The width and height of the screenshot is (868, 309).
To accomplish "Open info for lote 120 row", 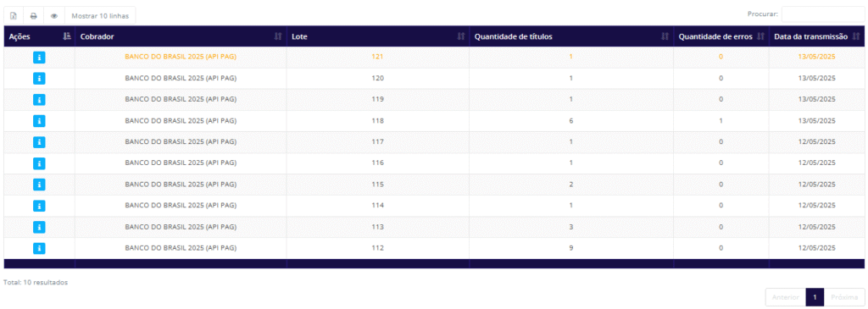I will [39, 79].
